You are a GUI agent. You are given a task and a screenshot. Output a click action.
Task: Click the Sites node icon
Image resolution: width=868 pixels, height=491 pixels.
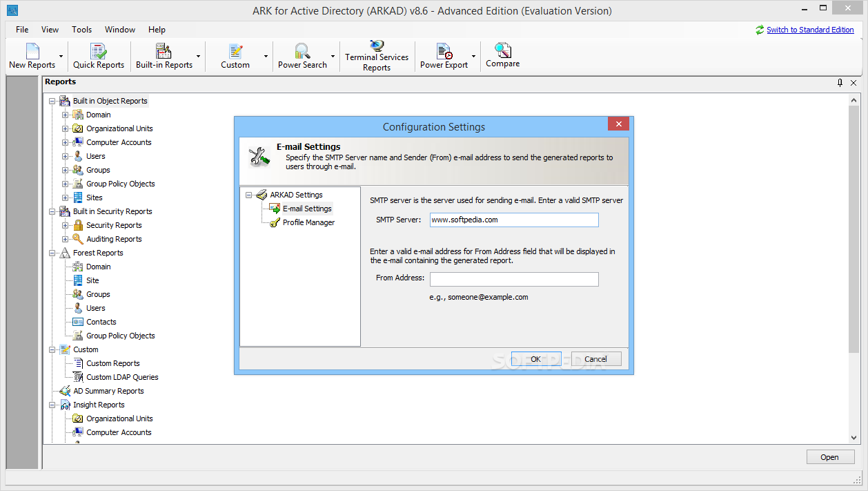tap(78, 198)
